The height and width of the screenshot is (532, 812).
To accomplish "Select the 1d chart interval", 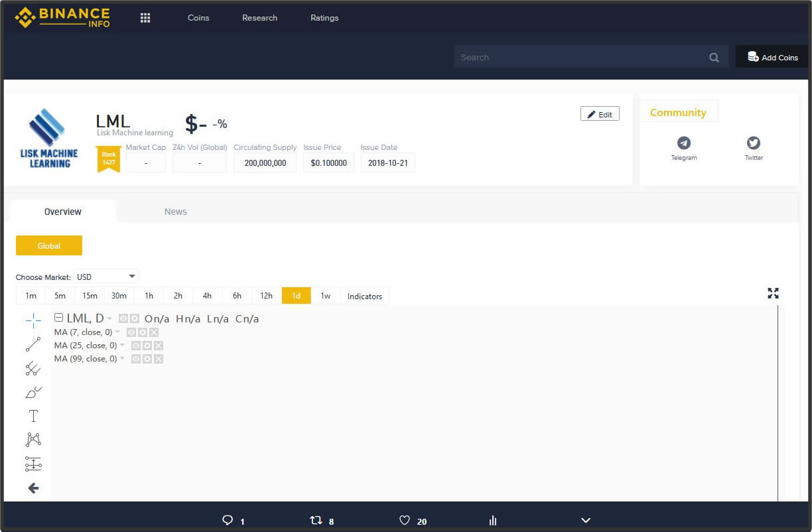I will (x=296, y=296).
